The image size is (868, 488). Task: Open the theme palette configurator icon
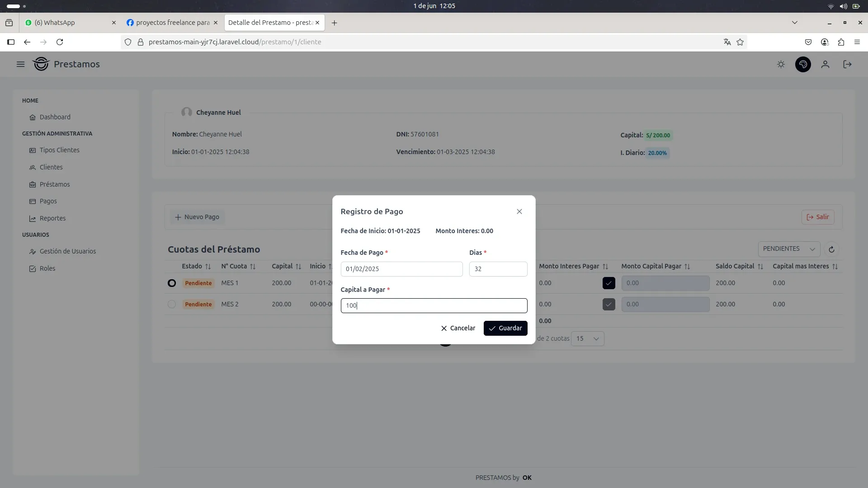[803, 64]
